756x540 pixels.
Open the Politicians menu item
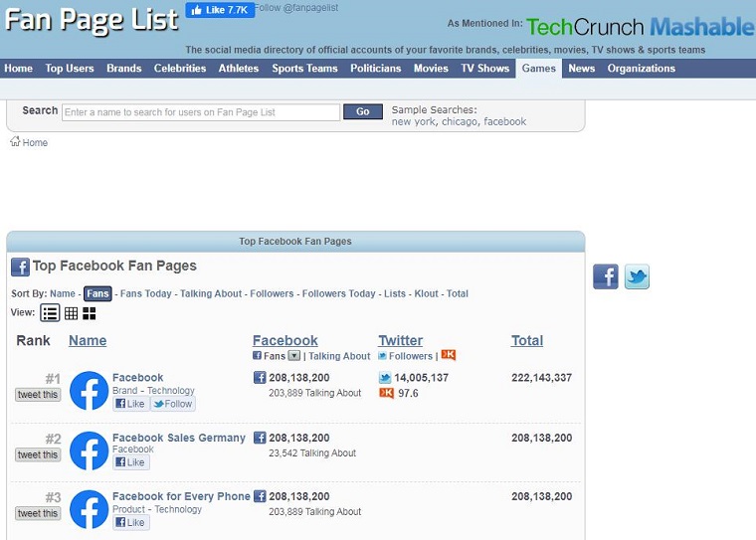[x=376, y=68]
